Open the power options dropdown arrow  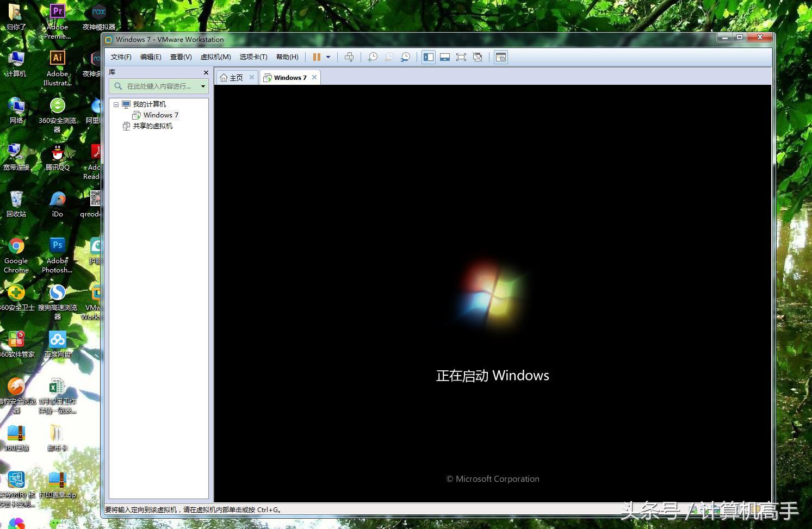click(x=328, y=57)
